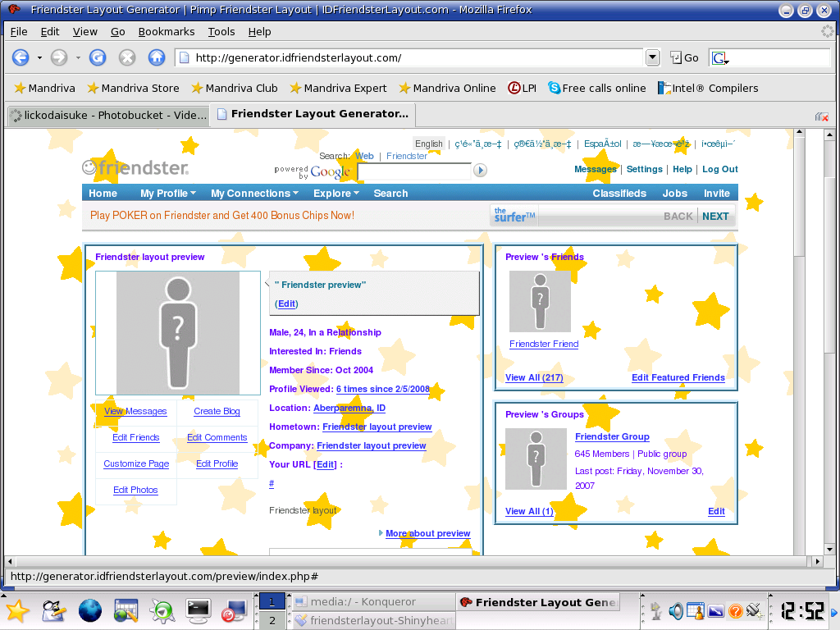Click the Reload page icon

pyautogui.click(x=98, y=57)
